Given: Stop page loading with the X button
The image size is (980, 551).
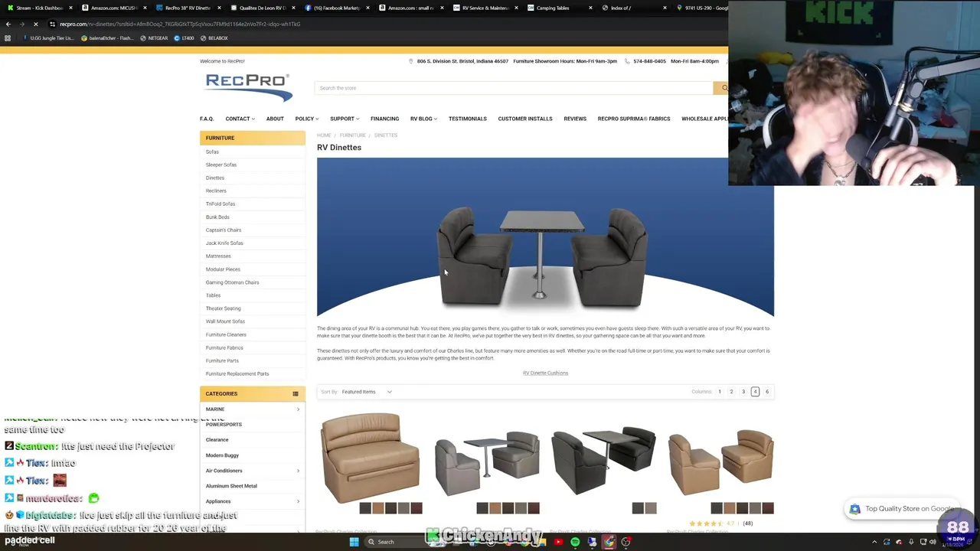Looking at the screenshot, I should 35,24.
